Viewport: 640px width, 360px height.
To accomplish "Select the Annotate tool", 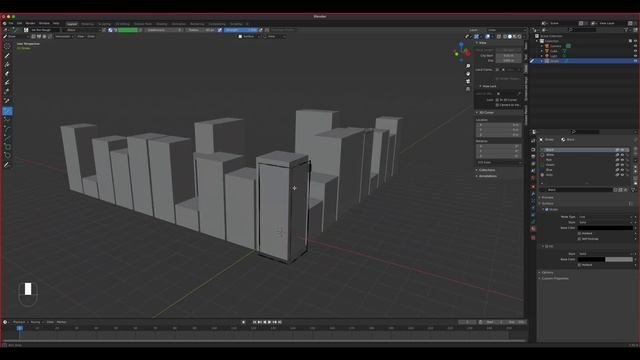I will coord(7,165).
